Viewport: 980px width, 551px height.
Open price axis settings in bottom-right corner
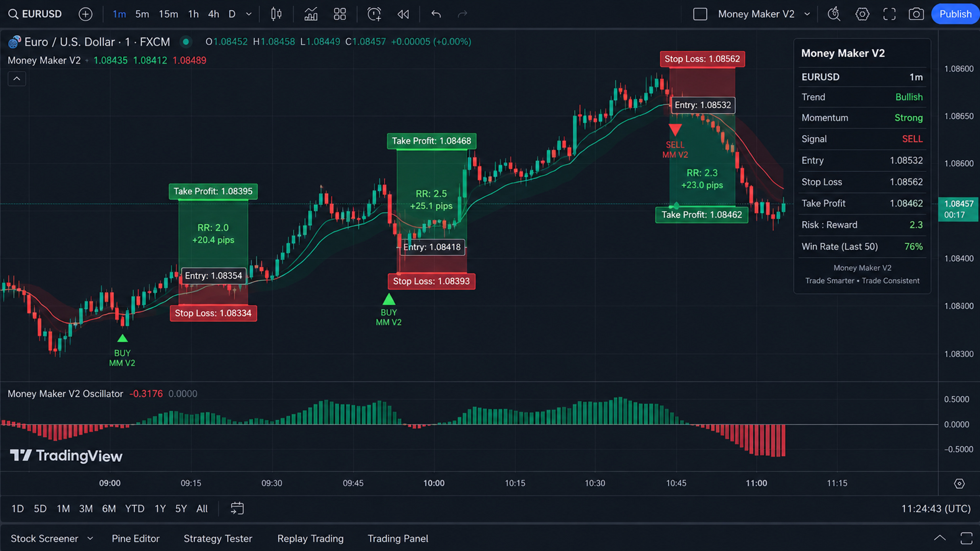959,484
